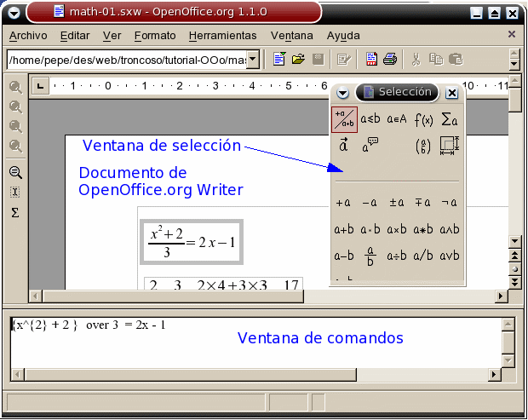Viewport: 528px width, 420px height.
Task: Click the command window horizontal scrollbar thumb
Action: click(x=190, y=375)
